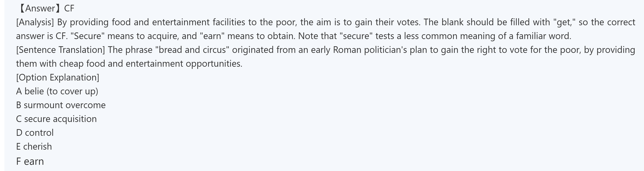Select option E "cherish"
Screen dimensions: 644x171
34,146
